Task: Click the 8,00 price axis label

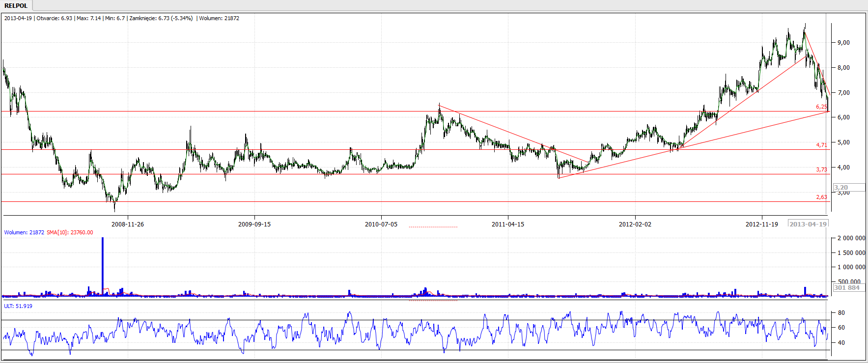Action: point(843,68)
